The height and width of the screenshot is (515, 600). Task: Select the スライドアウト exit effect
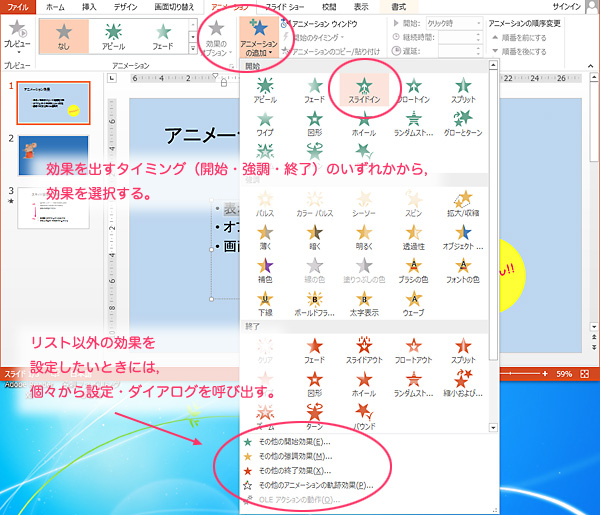pos(364,350)
